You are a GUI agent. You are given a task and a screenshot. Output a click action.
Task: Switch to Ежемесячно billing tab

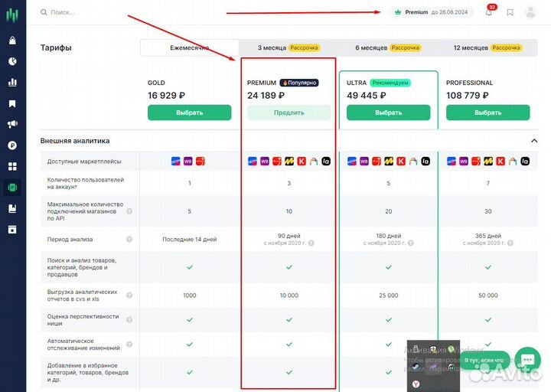tap(189, 47)
